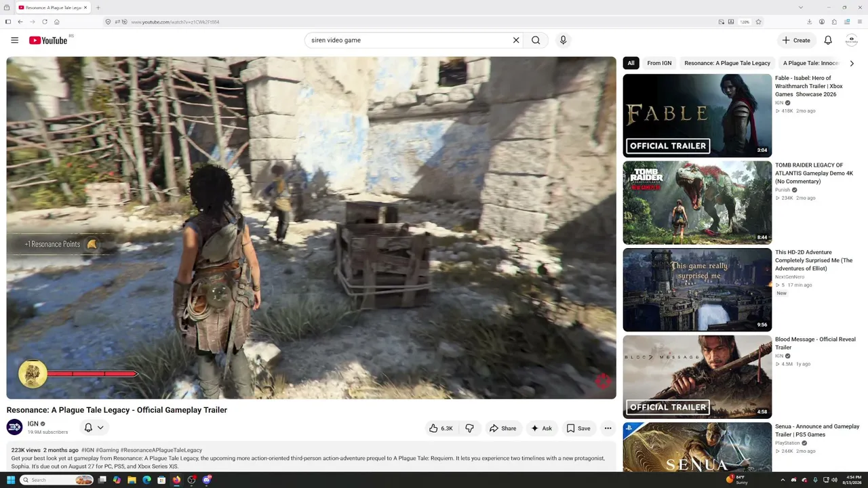This screenshot has width=868, height=488.
Task: Select the From IGN chip
Action: (659, 63)
